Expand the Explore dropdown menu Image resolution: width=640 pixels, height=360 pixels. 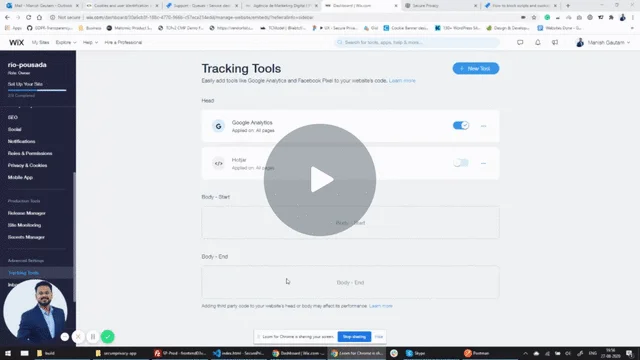tap(66, 42)
